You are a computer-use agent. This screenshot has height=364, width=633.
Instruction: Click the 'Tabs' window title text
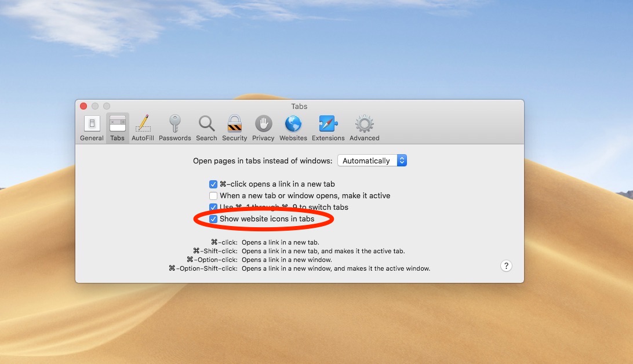point(299,107)
